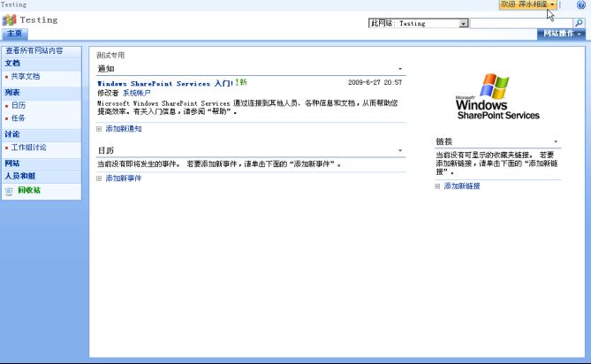Click the Testing site title text

pyautogui.click(x=39, y=20)
